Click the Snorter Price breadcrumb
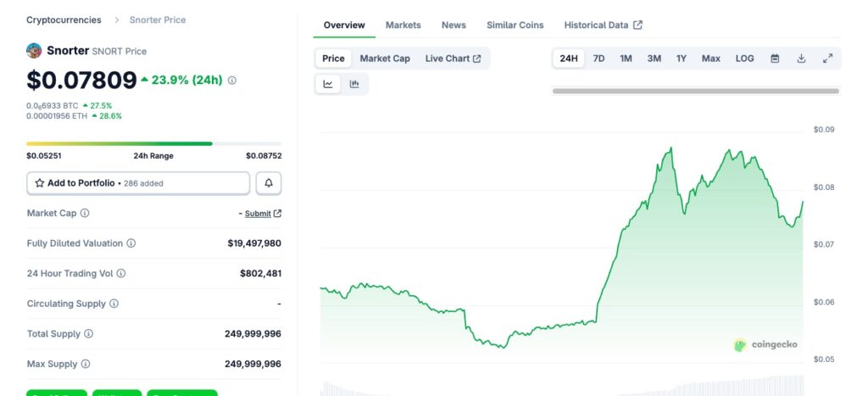The width and height of the screenshot is (868, 396). (157, 20)
